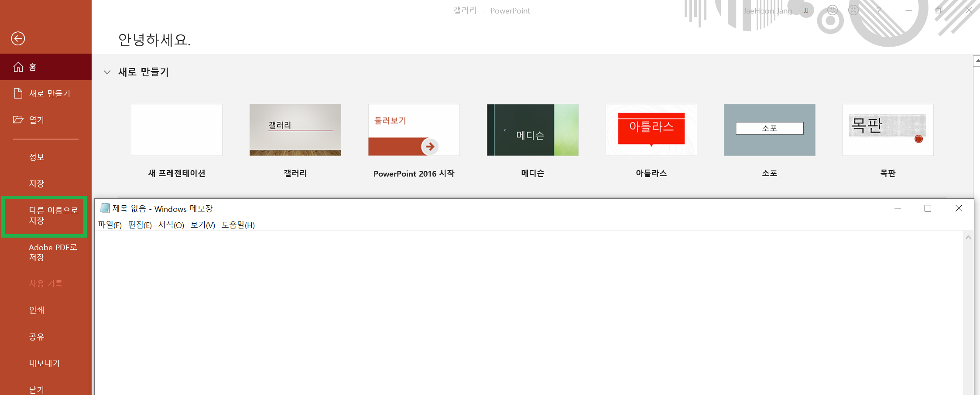Click the PowerPoint help question mark
Image resolution: width=980 pixels, height=395 pixels.
tap(879, 10)
